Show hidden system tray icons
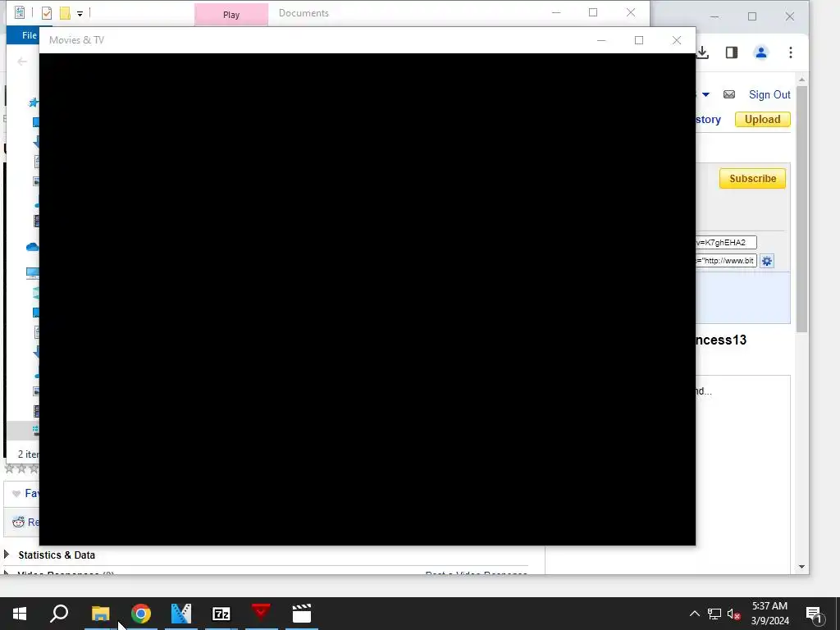 [x=694, y=614]
